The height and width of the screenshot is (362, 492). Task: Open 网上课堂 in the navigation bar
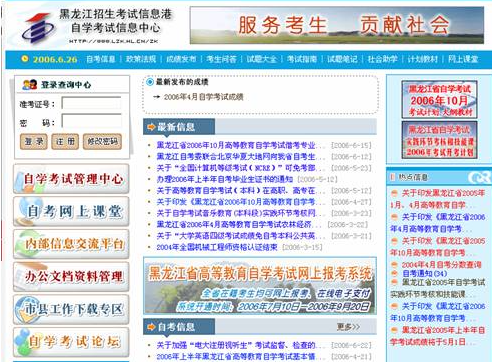463,59
